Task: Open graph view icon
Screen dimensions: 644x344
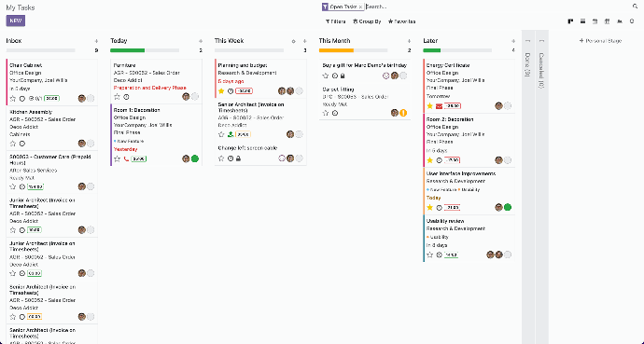Action: coord(620,21)
